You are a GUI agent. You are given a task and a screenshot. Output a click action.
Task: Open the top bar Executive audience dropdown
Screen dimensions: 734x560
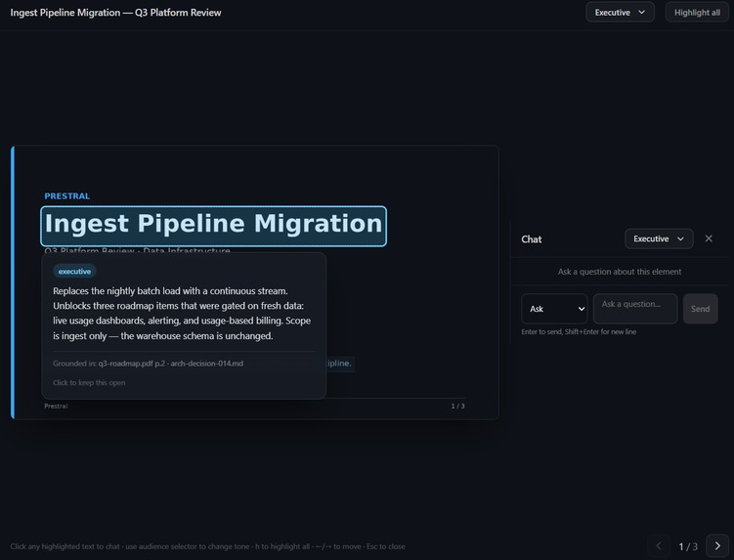(620, 13)
